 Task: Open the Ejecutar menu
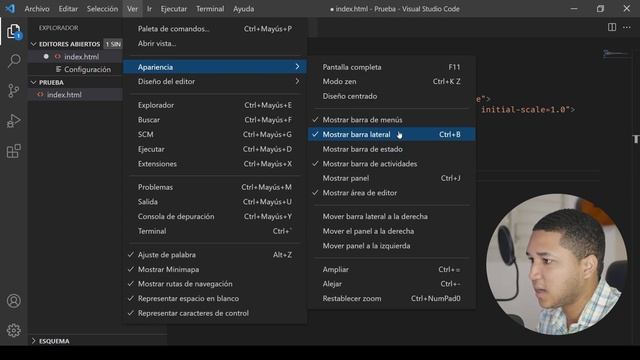pos(173,9)
